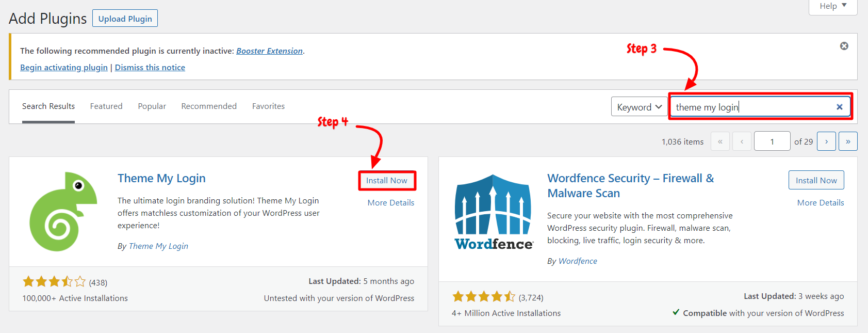Dismiss the notice with the X icon
This screenshot has height=333, width=868.
844,46
